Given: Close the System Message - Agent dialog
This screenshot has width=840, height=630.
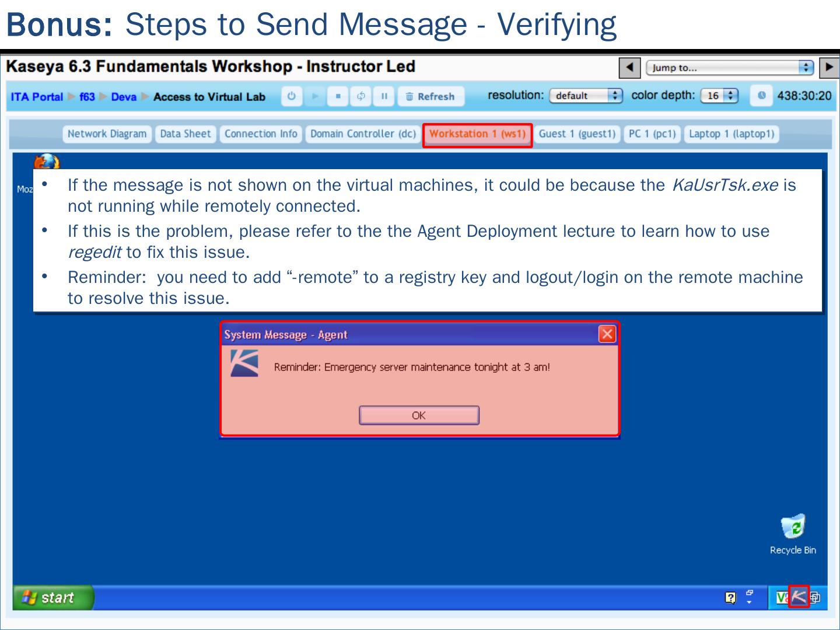Looking at the screenshot, I should point(607,334).
